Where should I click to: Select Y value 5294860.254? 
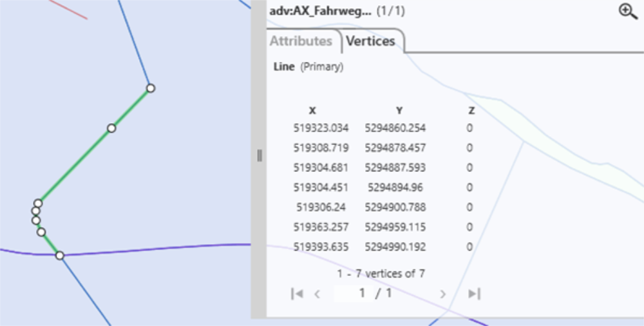click(395, 128)
